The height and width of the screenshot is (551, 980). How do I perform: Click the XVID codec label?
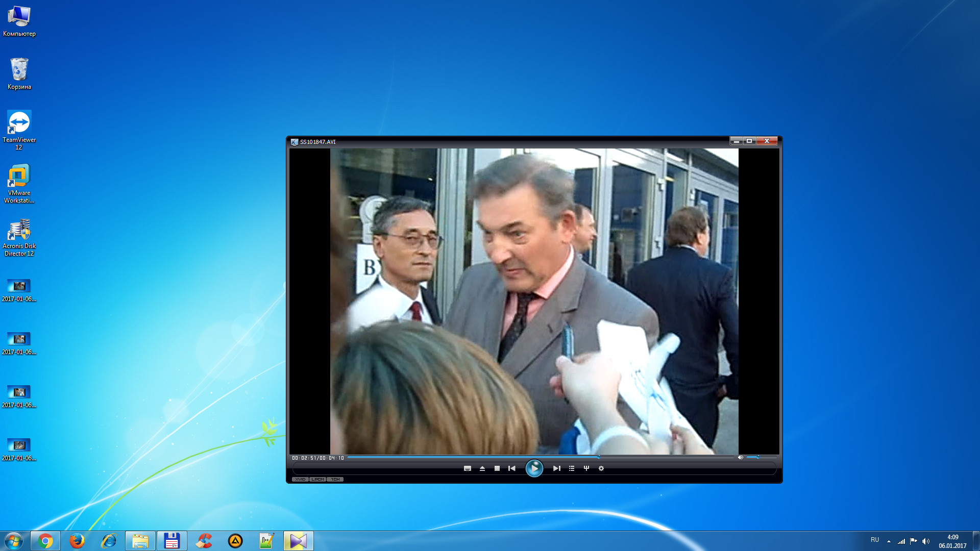tap(300, 480)
